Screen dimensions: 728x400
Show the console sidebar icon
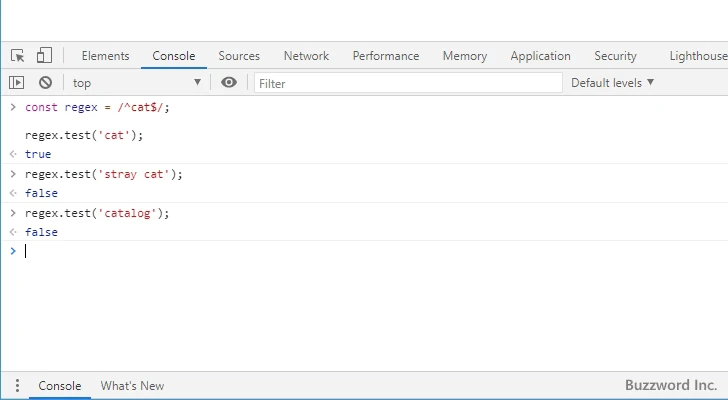click(x=17, y=83)
